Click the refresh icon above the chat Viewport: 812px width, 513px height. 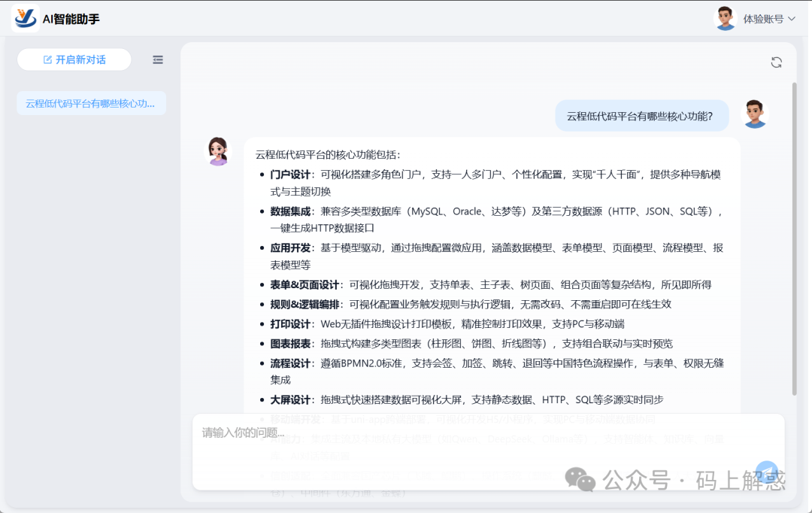click(776, 62)
